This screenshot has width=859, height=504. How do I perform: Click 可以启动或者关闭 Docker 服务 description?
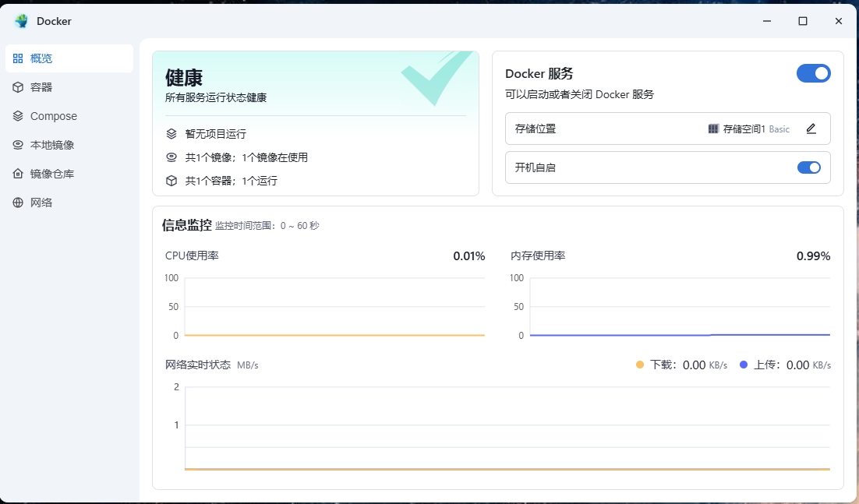click(x=580, y=94)
